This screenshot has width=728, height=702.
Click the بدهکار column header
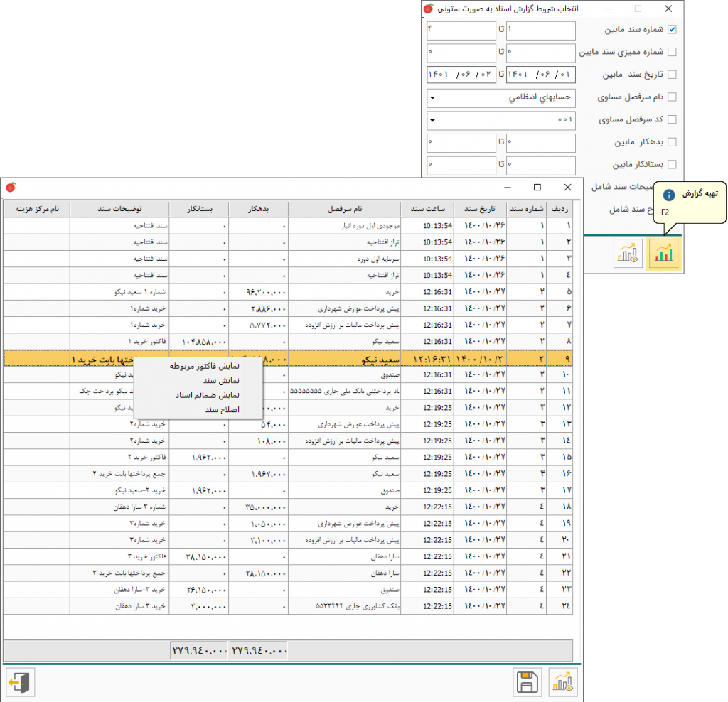(259, 209)
